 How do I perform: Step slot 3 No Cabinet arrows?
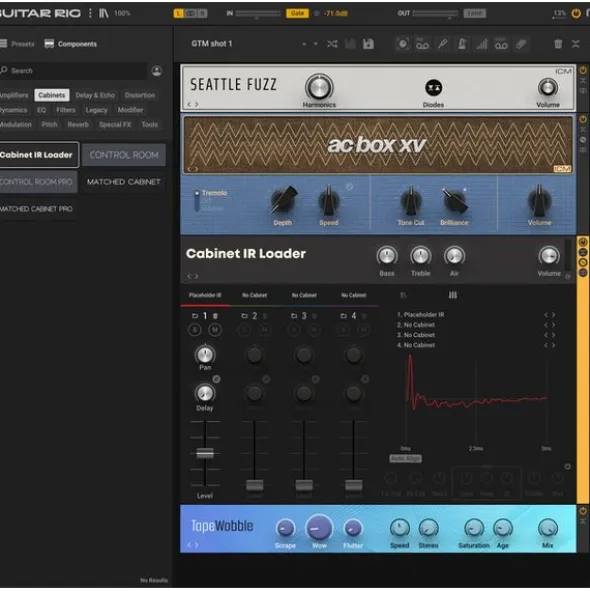pyautogui.click(x=550, y=335)
